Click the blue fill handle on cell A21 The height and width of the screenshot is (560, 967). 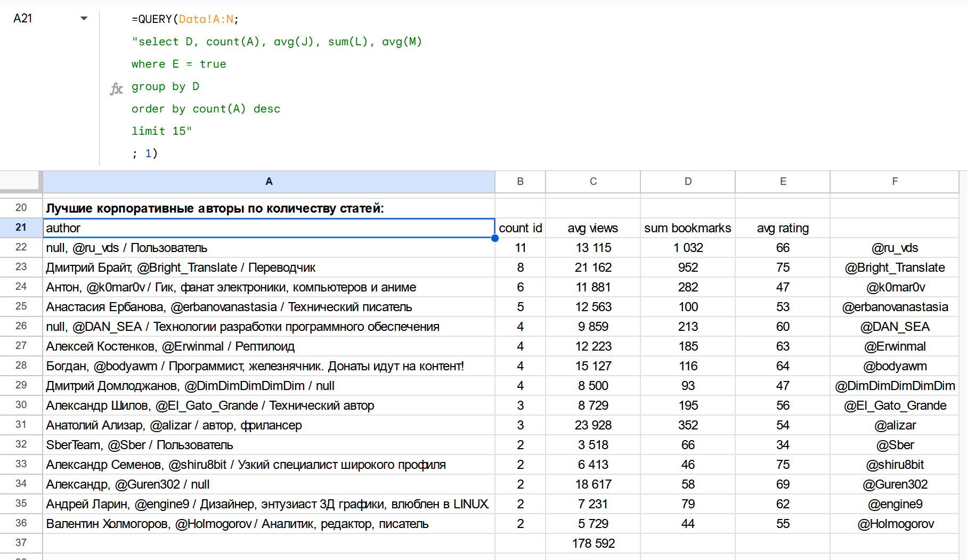(x=495, y=238)
